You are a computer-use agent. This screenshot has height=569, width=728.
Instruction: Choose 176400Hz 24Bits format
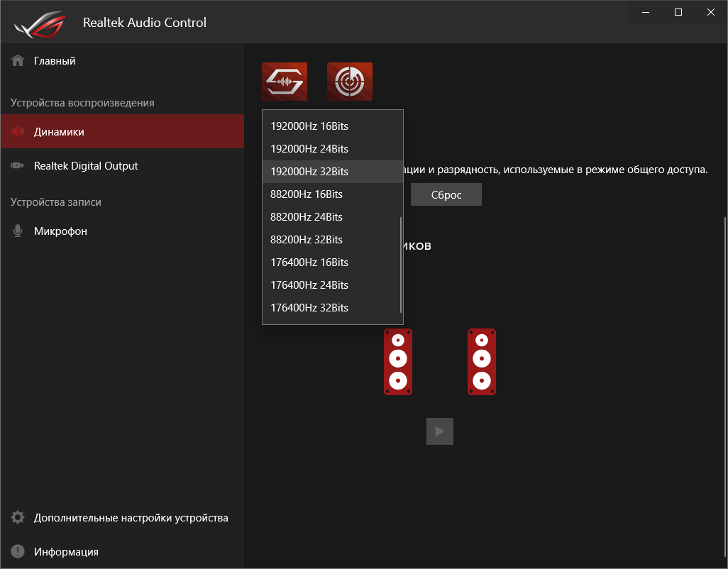[x=333, y=285]
